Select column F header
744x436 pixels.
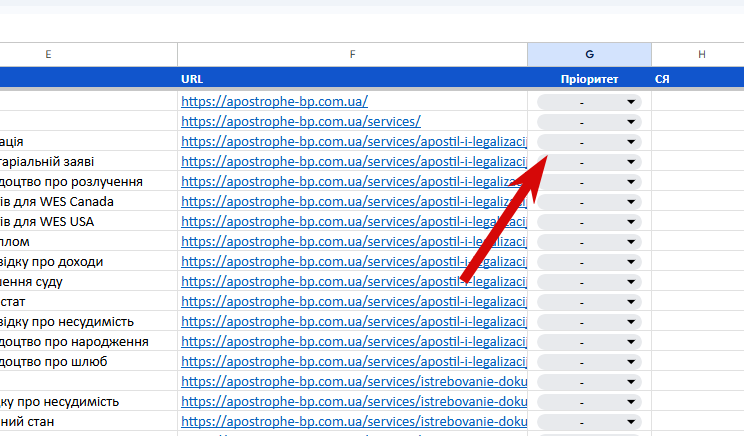click(x=353, y=55)
